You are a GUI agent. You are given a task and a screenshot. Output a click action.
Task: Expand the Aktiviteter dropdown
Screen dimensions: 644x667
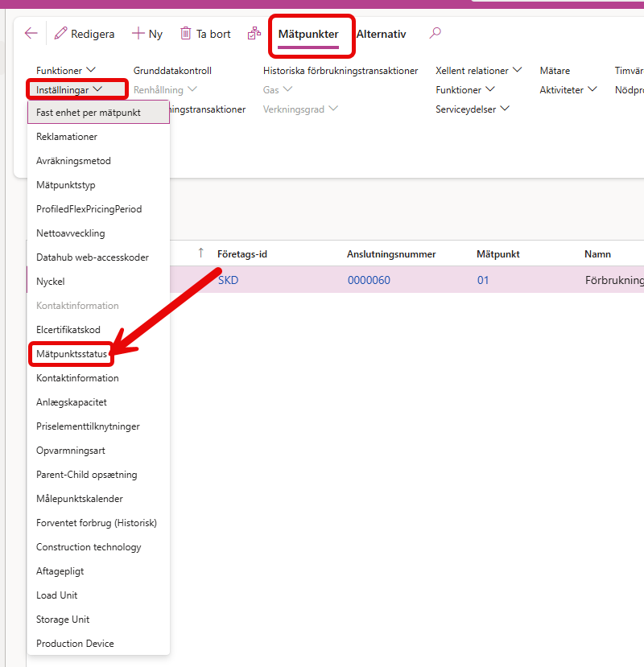tap(568, 90)
